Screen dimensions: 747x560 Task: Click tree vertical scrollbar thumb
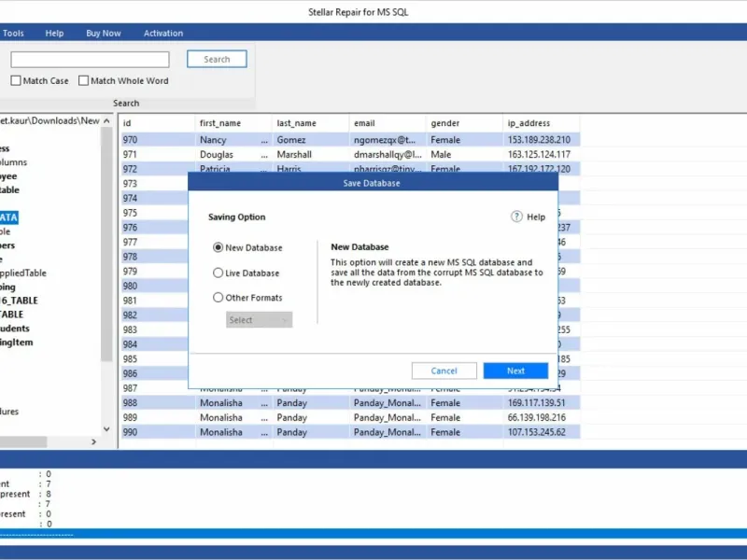pyautogui.click(x=106, y=243)
